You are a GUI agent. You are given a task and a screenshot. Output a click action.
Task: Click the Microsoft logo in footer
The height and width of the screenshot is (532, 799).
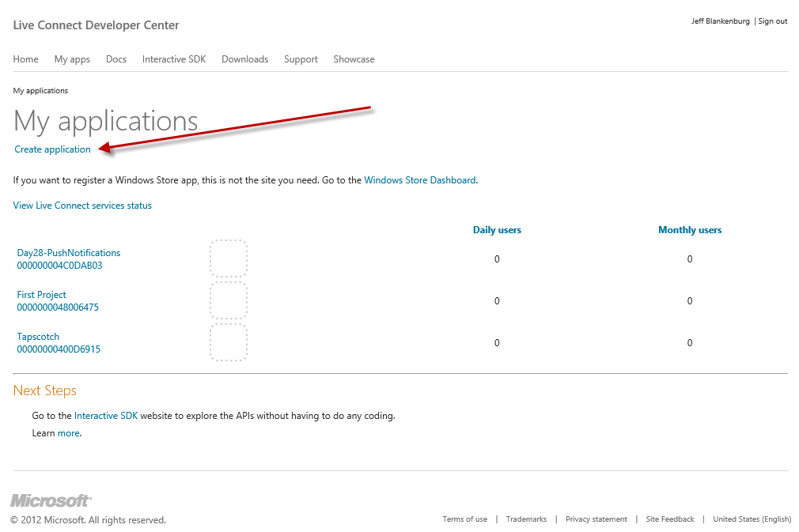coord(51,501)
